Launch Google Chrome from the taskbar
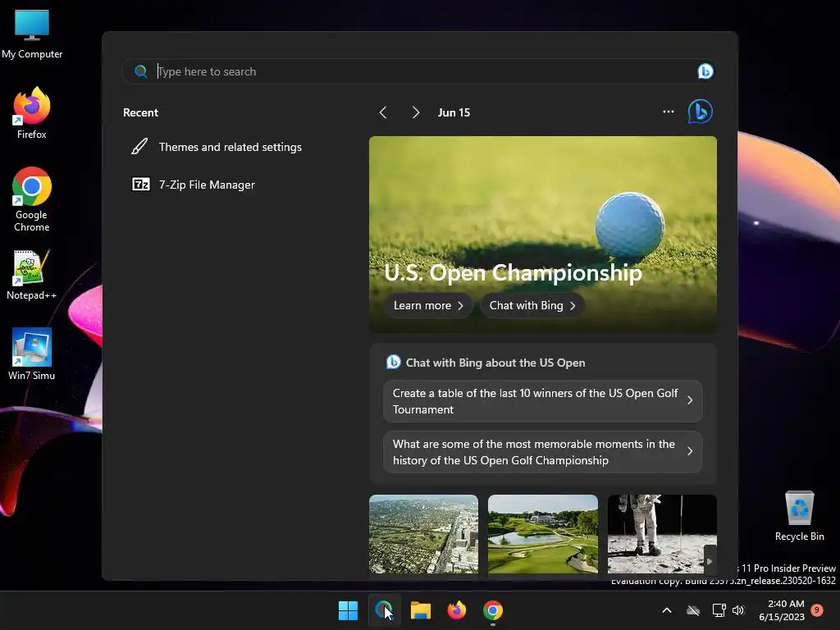This screenshot has height=630, width=840. 493,610
